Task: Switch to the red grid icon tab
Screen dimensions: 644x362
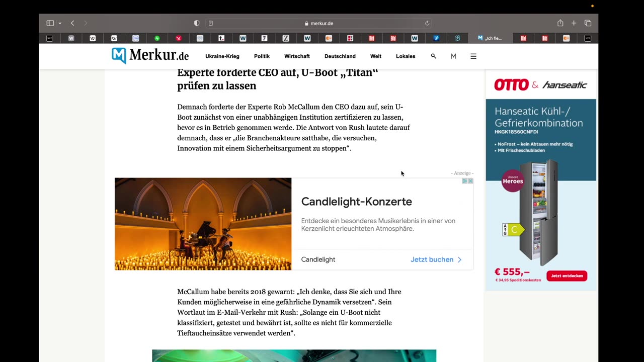Action: (x=350, y=38)
